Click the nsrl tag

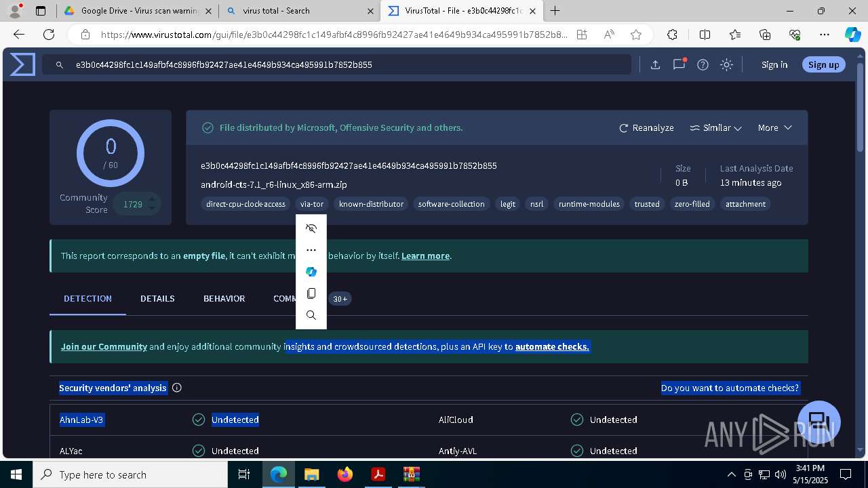(536, 204)
